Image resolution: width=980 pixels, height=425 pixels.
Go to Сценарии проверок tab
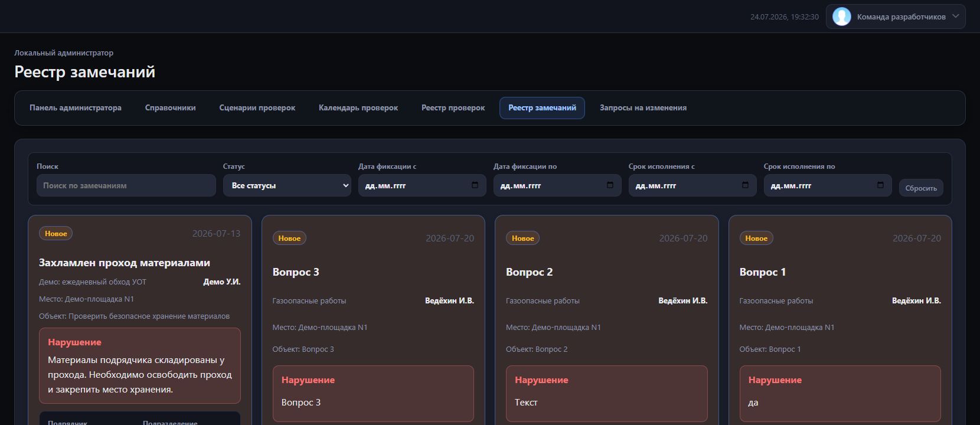[x=257, y=108]
